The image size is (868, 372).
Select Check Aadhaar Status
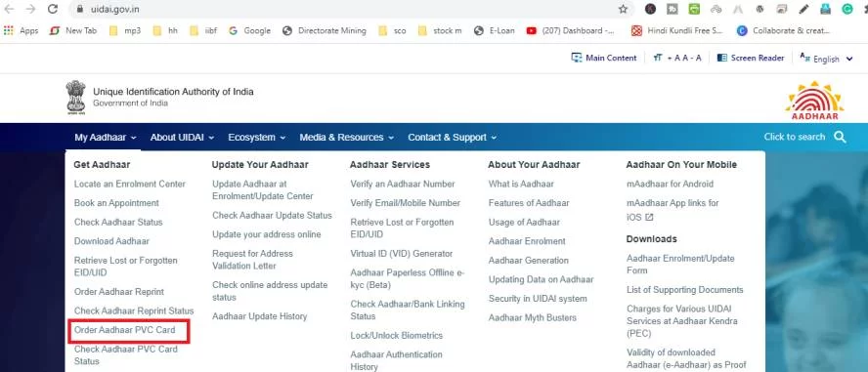click(118, 223)
